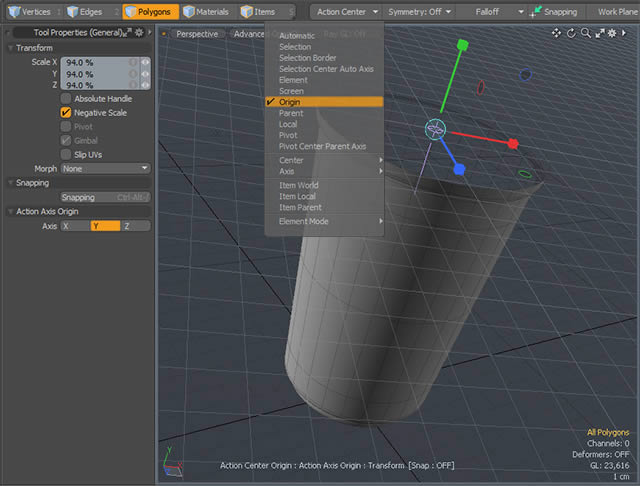Image resolution: width=640 pixels, height=486 pixels.
Task: Activate Polygons selection mode
Action: pos(150,12)
